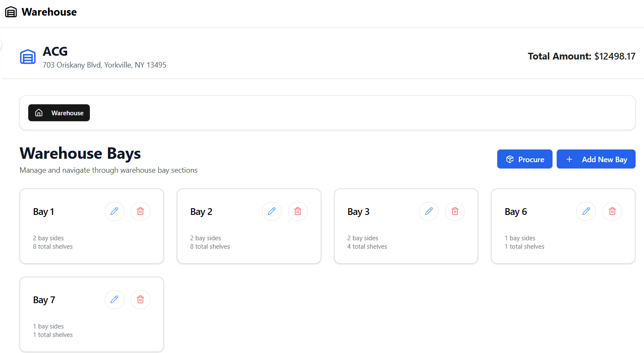Select the Warehouse breadcrumb tab
The height and width of the screenshot is (353, 644).
point(59,113)
